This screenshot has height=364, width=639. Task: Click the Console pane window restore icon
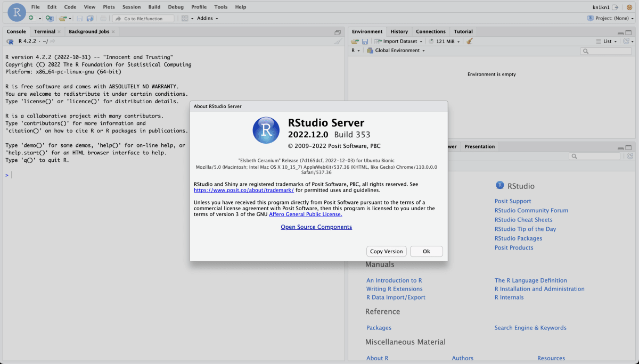[338, 32]
